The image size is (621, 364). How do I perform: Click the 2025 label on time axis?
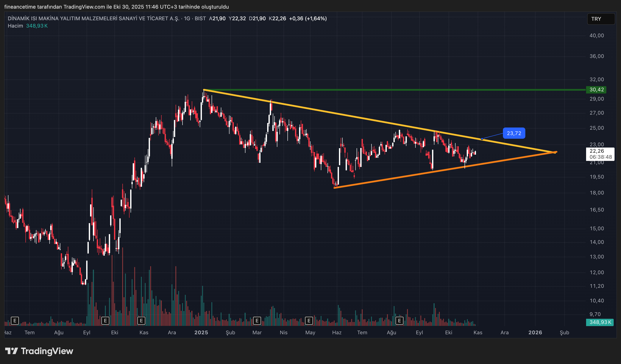[x=201, y=333]
